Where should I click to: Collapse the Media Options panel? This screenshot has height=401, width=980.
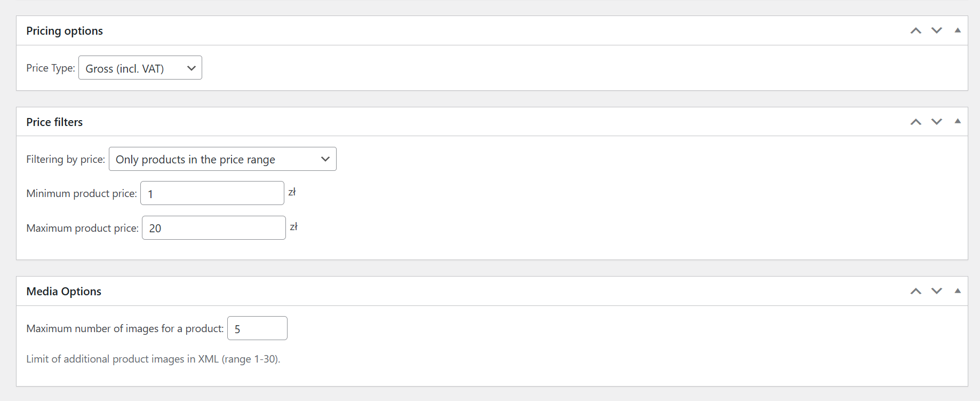click(x=958, y=291)
